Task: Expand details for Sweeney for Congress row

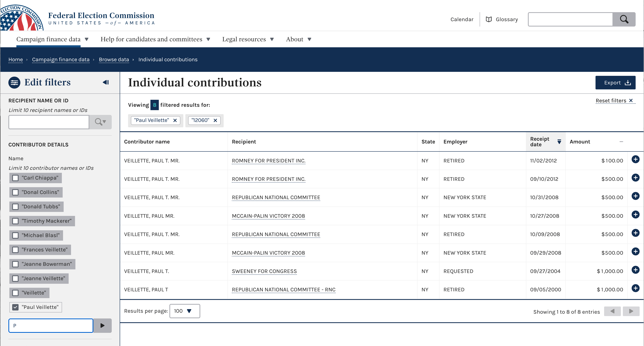Action: [x=635, y=270]
